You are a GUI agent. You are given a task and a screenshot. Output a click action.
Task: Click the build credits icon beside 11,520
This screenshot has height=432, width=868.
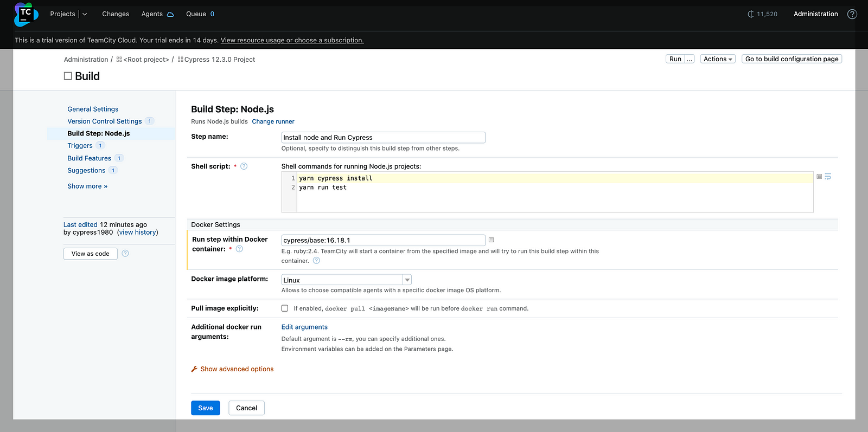(751, 14)
